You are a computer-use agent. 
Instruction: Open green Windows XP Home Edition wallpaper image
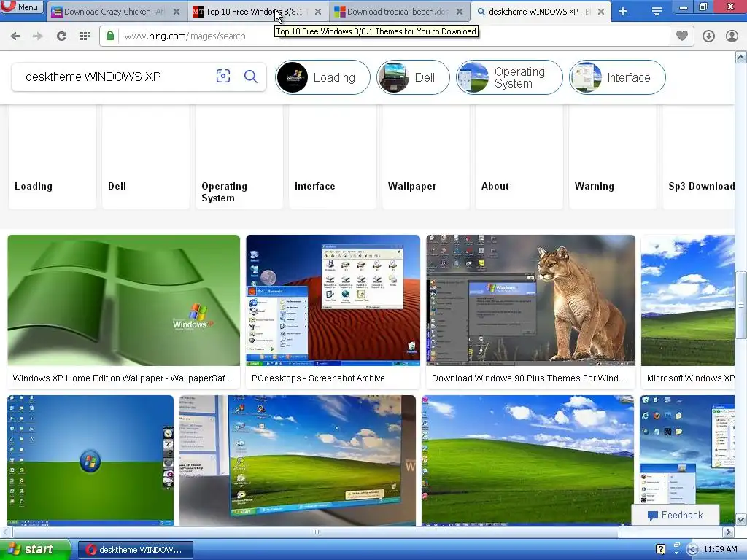124,300
